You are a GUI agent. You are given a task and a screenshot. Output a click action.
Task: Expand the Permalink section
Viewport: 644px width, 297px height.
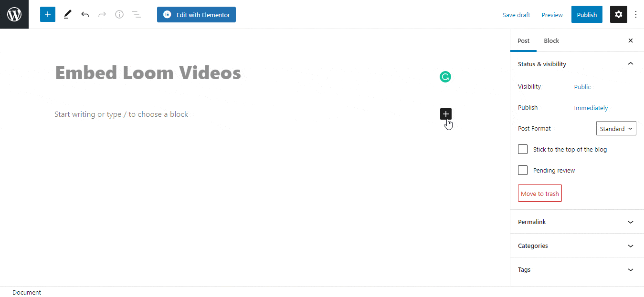coord(577,222)
